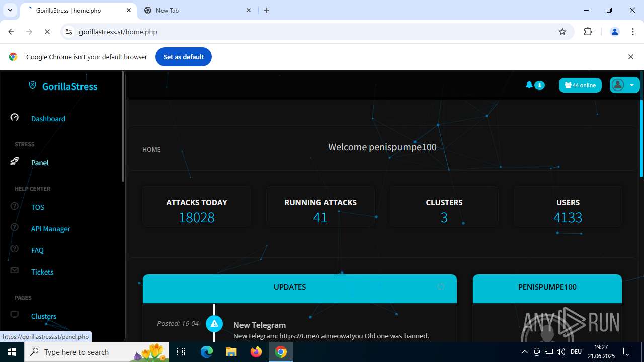Open the Windows notification center icon
Viewport: 644px width, 362px height.
pos(627,352)
